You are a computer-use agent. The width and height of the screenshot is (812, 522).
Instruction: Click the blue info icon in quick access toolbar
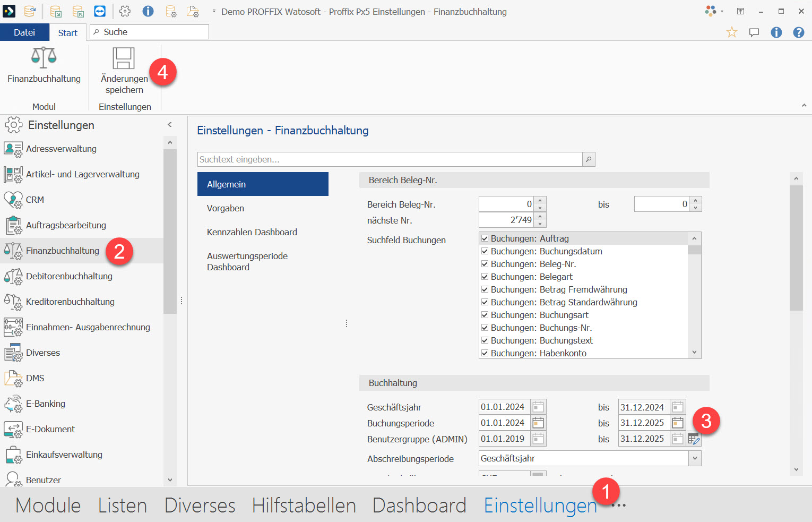click(148, 11)
